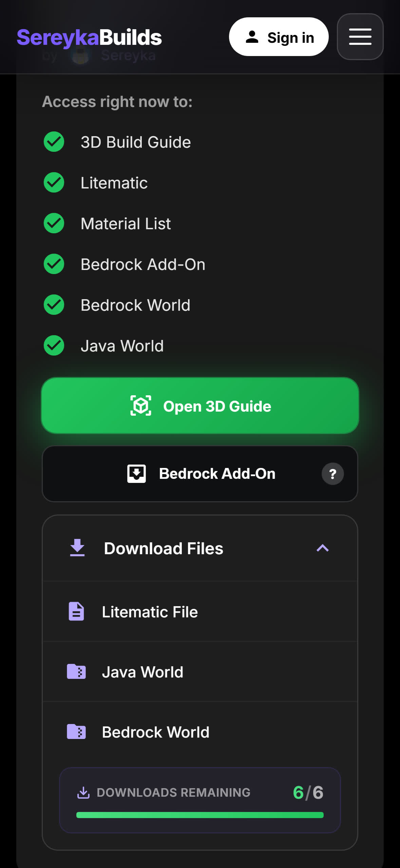
Task: Click the small download icon by Downloads Remaining
Action: pyautogui.click(x=83, y=793)
